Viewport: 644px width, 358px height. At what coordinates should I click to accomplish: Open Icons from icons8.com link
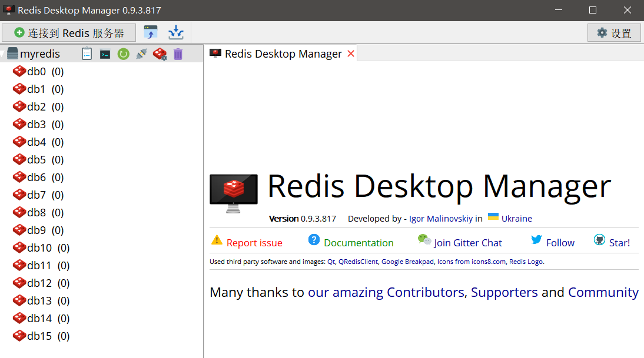(471, 262)
